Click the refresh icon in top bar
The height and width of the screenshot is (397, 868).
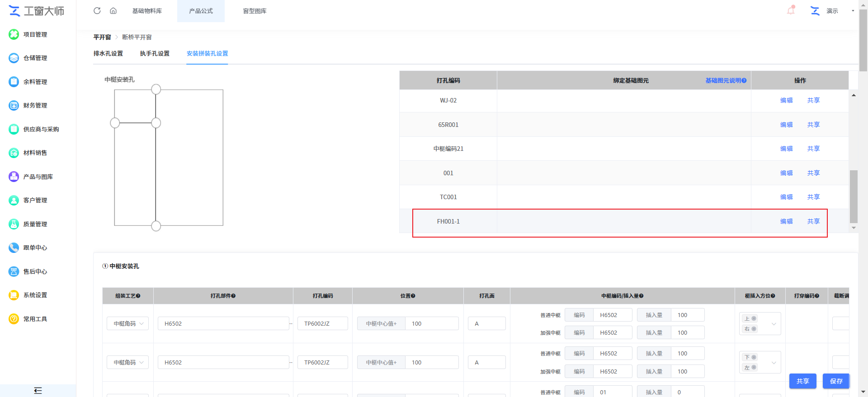(x=97, y=11)
